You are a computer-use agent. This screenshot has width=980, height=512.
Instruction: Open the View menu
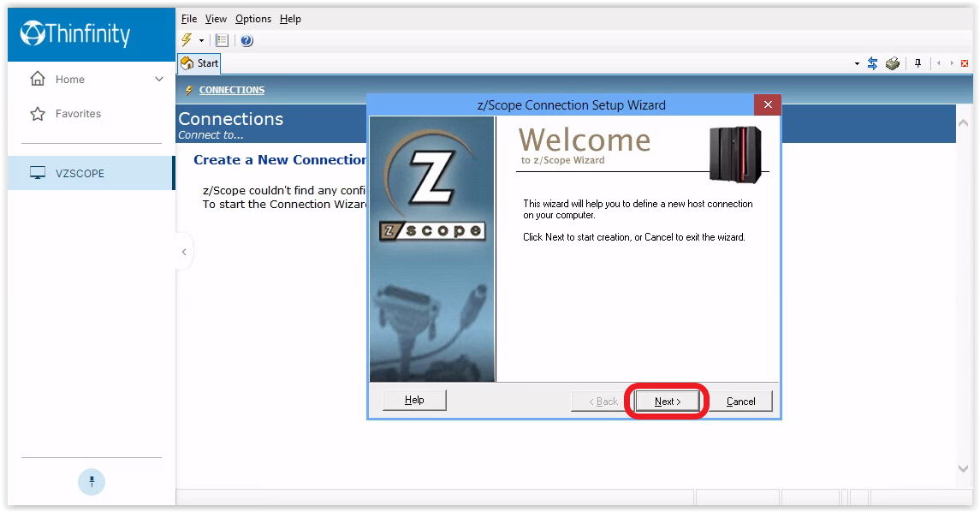216,19
